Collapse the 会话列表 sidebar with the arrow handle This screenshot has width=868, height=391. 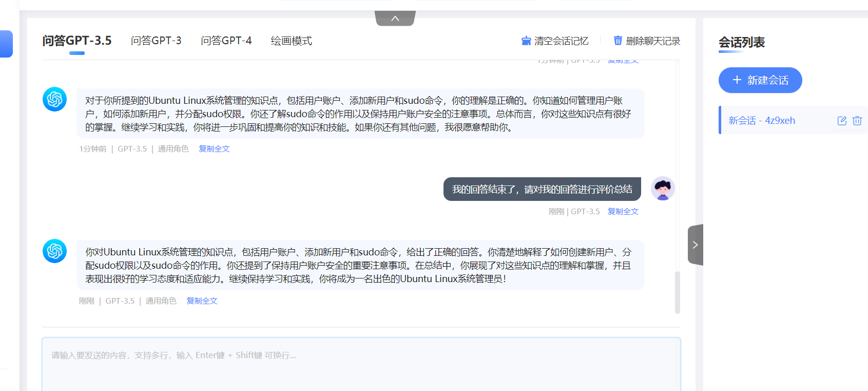click(x=696, y=245)
